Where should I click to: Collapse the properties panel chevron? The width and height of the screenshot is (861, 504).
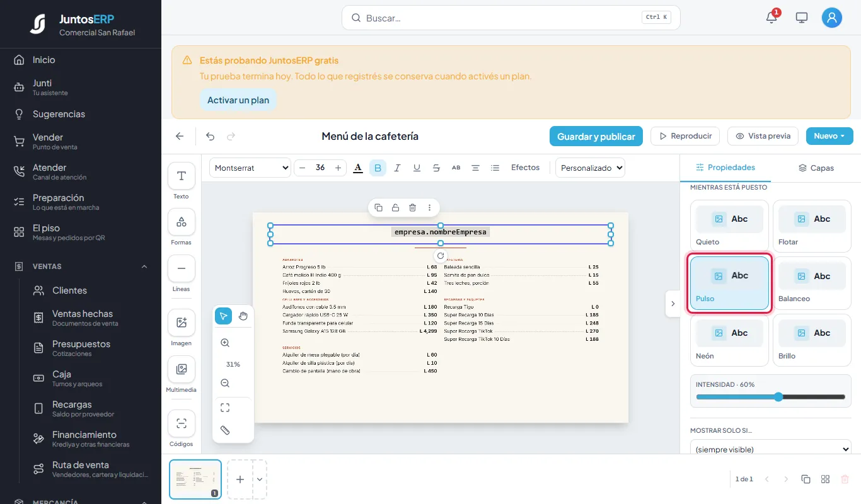[673, 304]
